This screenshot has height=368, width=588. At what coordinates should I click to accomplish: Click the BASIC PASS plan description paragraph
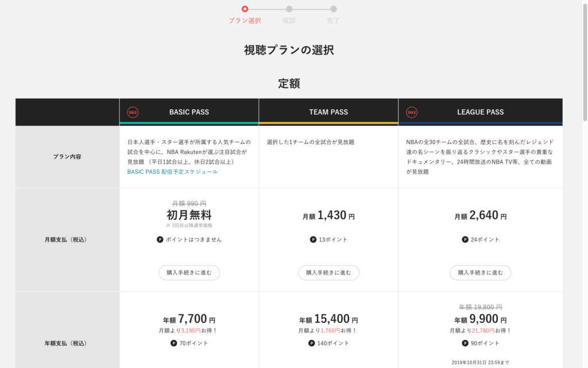click(x=189, y=152)
